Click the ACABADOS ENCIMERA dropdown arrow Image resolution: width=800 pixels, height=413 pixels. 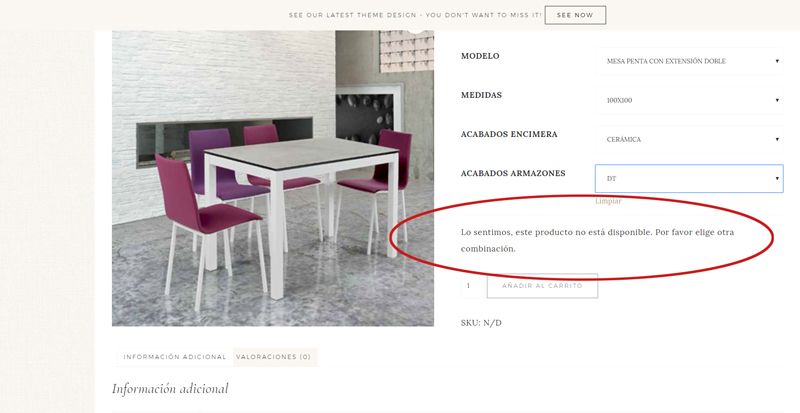coord(777,139)
